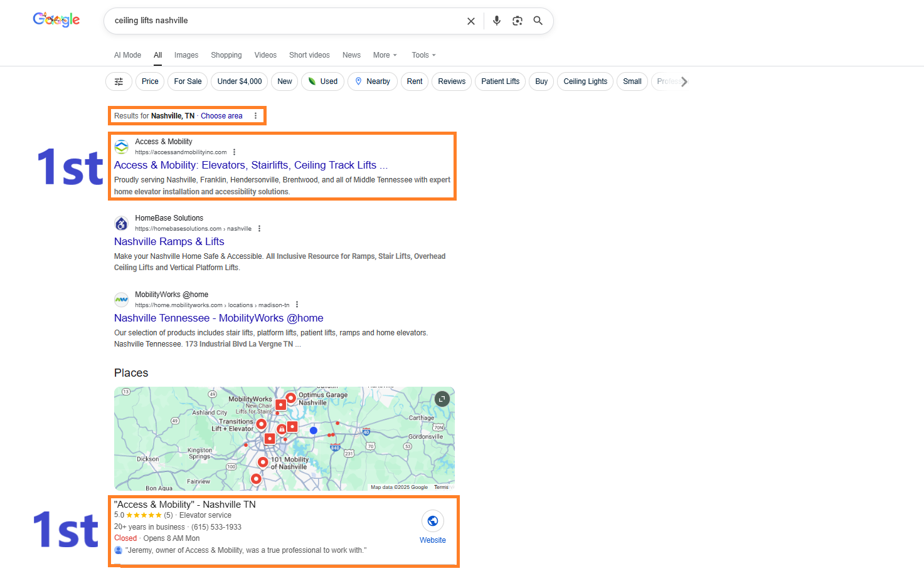
Task: Click the 5.0 star rating of Access & Mobility
Action: point(144,515)
